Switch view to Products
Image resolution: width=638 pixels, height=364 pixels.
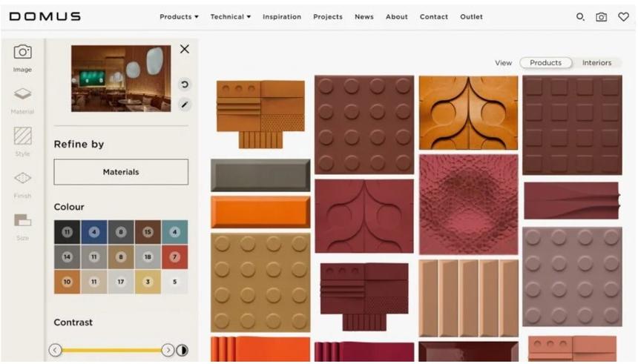545,62
